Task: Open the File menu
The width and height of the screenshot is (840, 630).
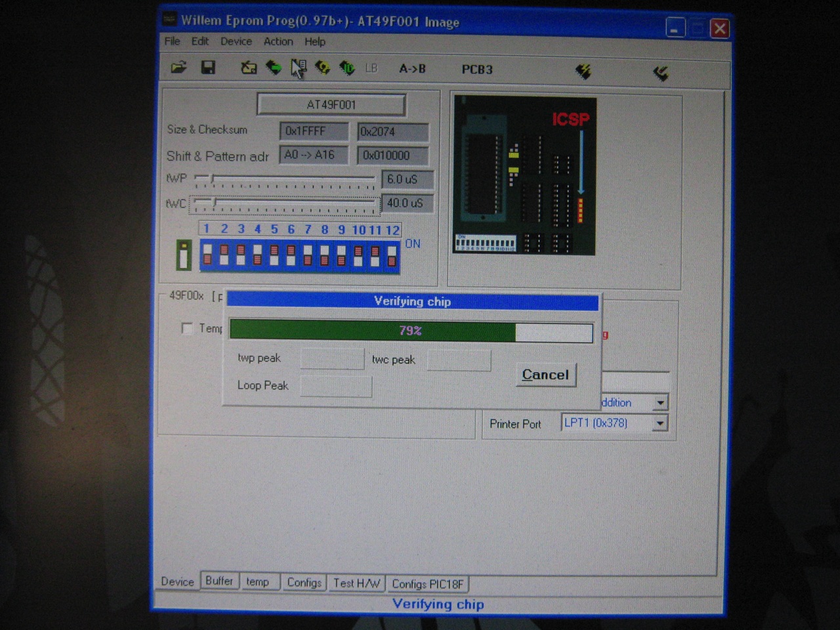Action: click(173, 41)
